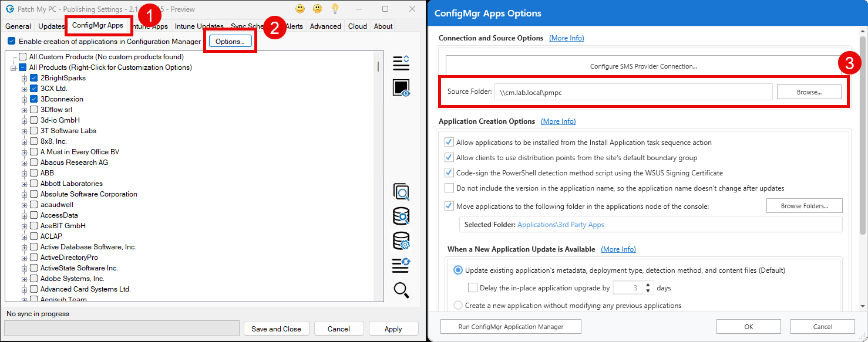The image size is (868, 342).
Task: Select the list expand icon atop the side toolbar
Action: coord(401,63)
